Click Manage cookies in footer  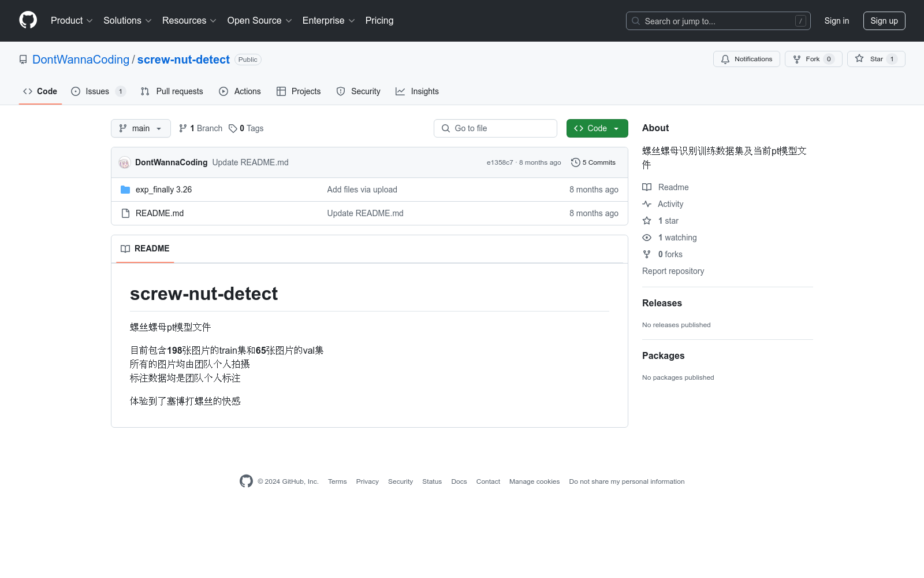(x=534, y=481)
